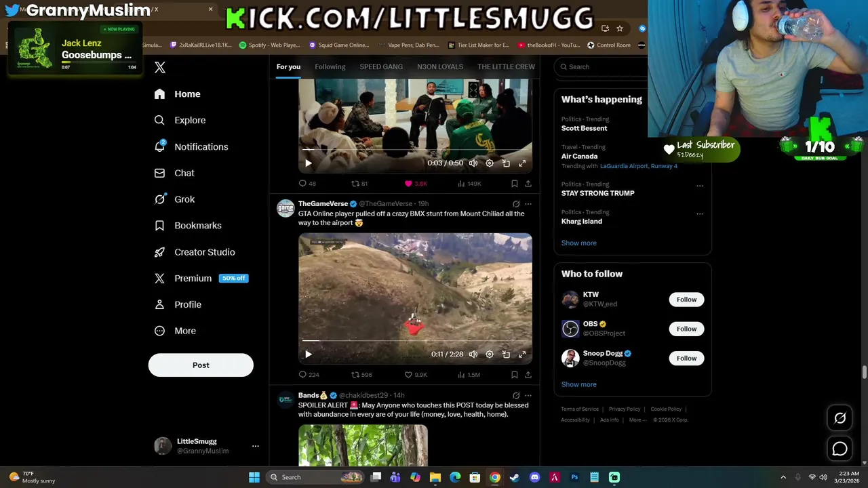
Task: Open options for Kharg Island trend
Action: point(700,214)
